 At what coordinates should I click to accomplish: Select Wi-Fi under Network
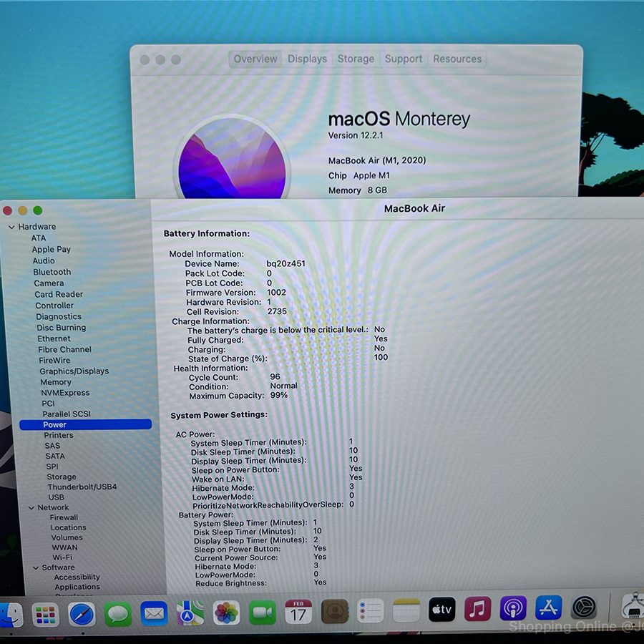pos(62,557)
